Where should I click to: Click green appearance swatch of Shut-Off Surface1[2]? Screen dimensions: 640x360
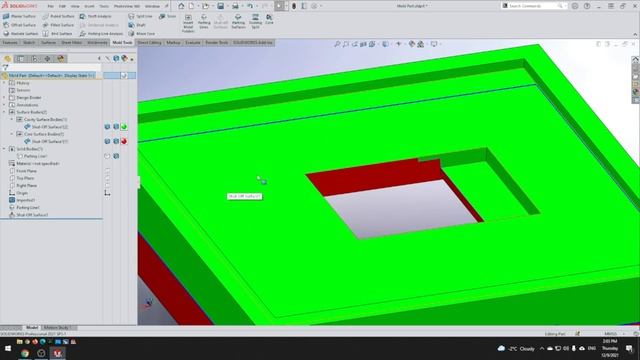124,127
